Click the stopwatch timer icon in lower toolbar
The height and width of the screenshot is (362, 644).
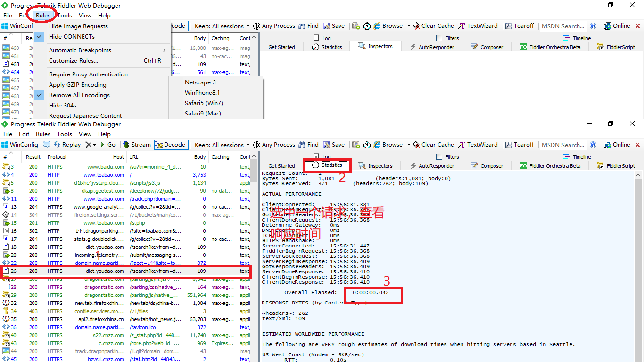point(367,145)
